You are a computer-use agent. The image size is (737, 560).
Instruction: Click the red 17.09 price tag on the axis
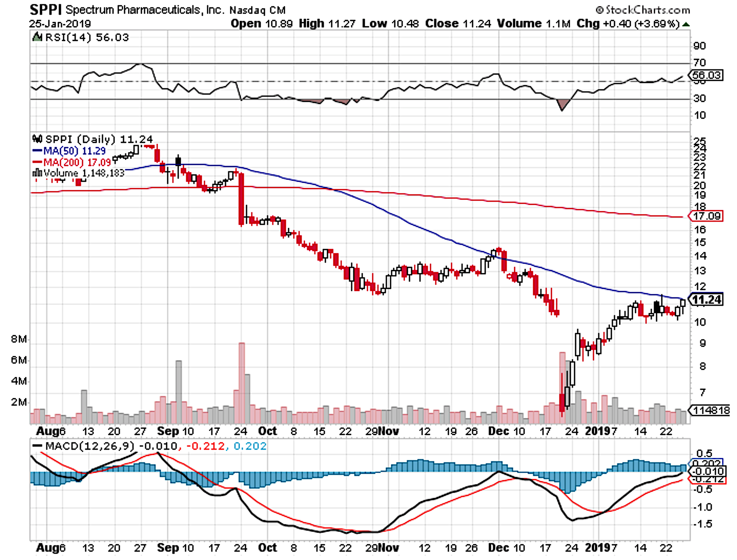[707, 216]
